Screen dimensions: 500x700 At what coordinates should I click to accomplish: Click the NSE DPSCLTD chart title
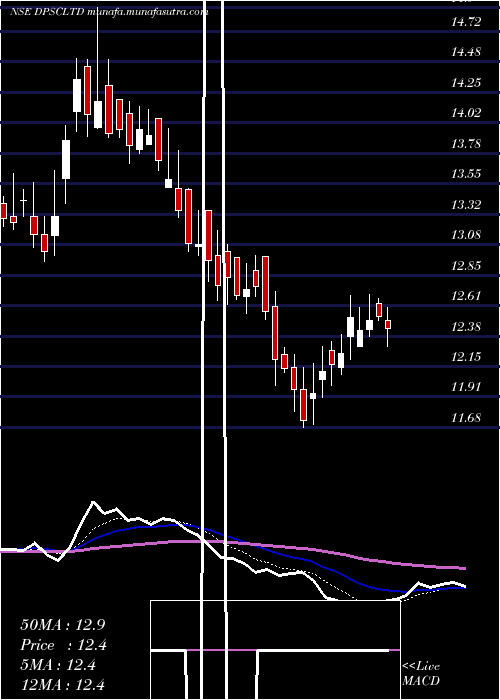point(109,12)
